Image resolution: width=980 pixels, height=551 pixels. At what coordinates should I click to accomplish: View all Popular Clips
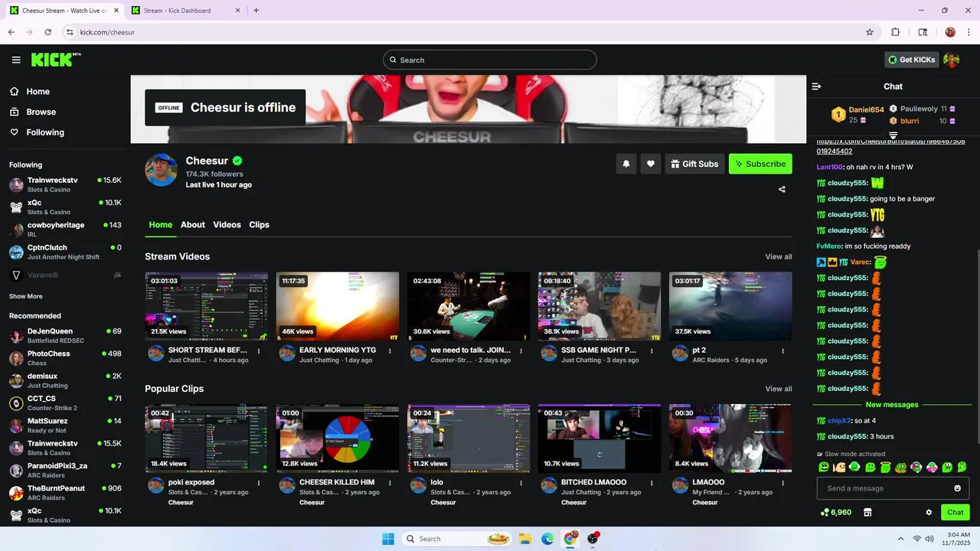click(779, 389)
